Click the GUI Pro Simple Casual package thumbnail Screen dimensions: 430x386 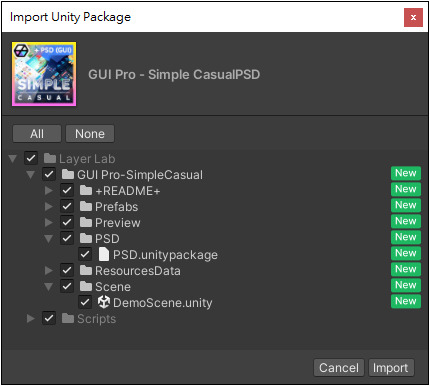[44, 74]
